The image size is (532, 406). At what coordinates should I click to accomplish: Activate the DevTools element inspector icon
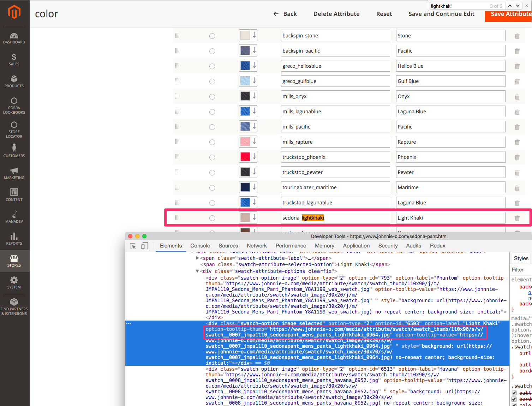point(133,246)
